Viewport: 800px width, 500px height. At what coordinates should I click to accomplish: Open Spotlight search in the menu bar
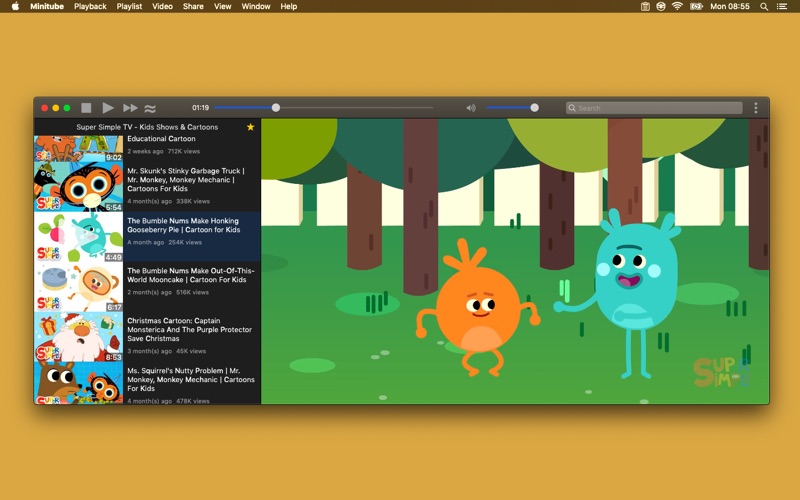click(765, 6)
